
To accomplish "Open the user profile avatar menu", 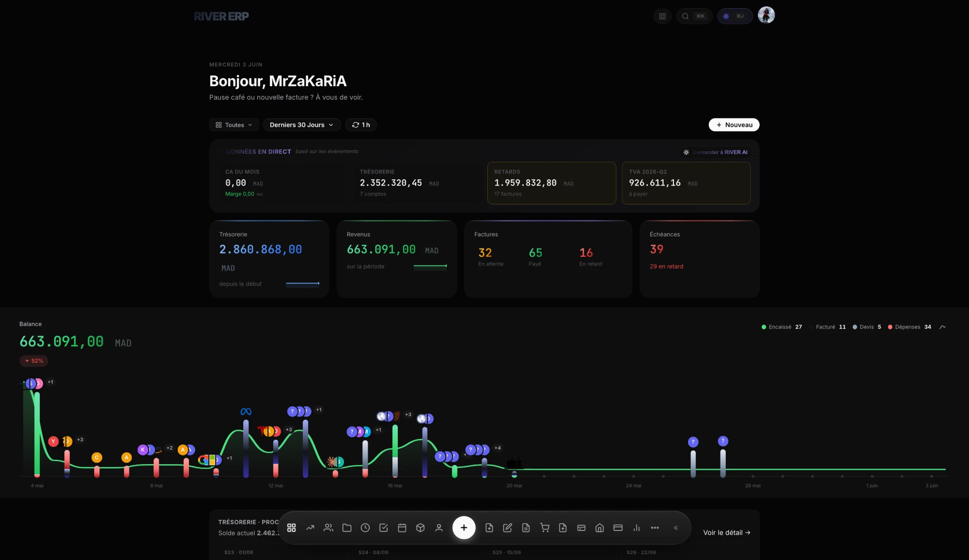I will (x=766, y=16).
